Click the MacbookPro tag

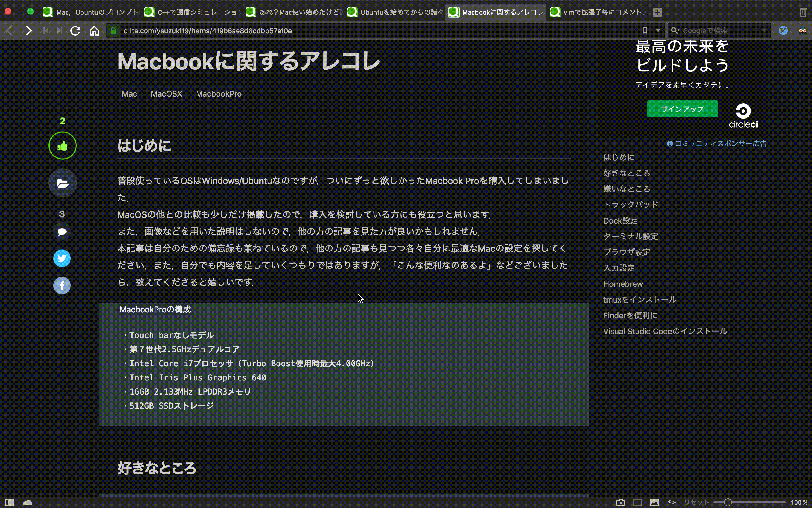[x=219, y=94]
